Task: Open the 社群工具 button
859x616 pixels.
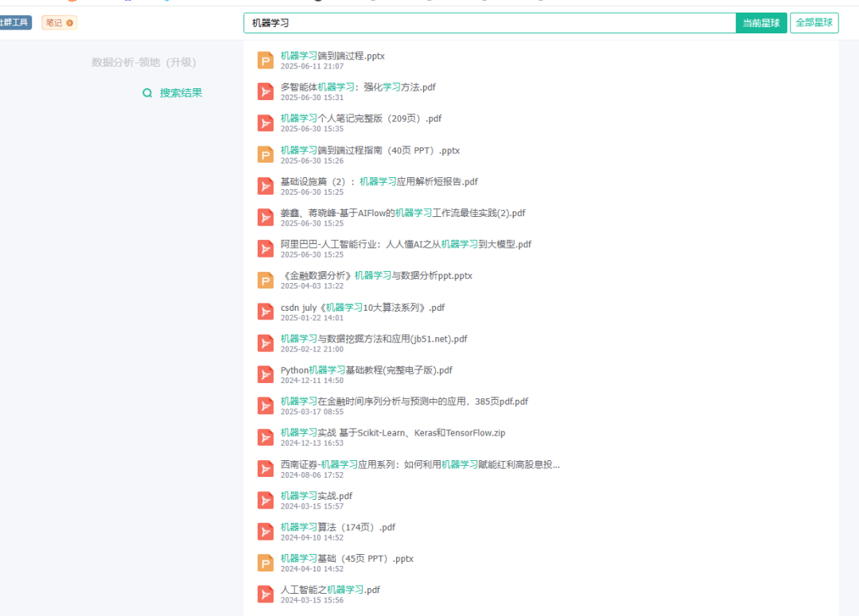Action: coord(15,22)
